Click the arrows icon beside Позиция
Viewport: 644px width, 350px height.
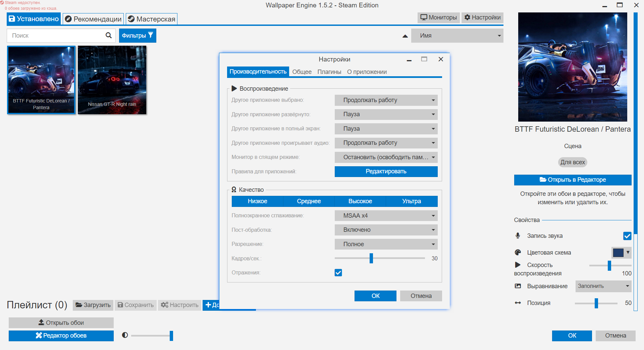tap(518, 303)
